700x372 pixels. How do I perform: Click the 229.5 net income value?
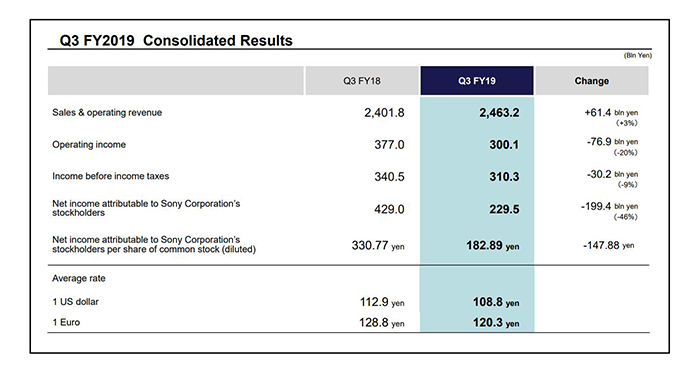click(x=504, y=209)
